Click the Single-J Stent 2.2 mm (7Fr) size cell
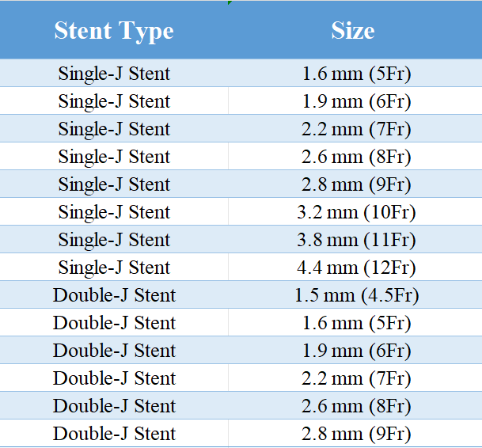The height and width of the screenshot is (448, 482). tap(355, 128)
